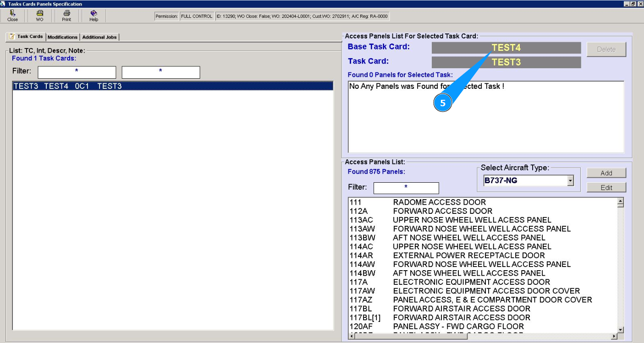Image resolution: width=644 pixels, height=343 pixels.
Task: Click the panels list horizontal scroll left arrow
Action: click(x=352, y=336)
